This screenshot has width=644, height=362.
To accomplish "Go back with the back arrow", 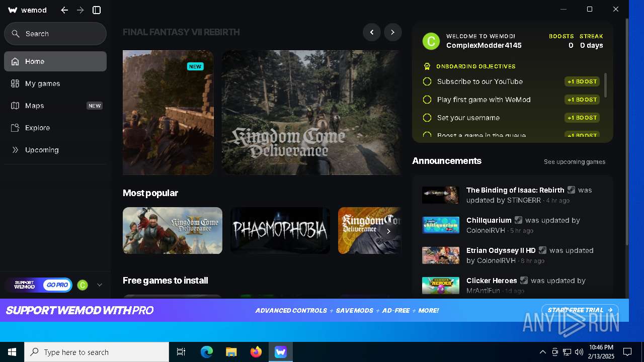I will (x=64, y=10).
